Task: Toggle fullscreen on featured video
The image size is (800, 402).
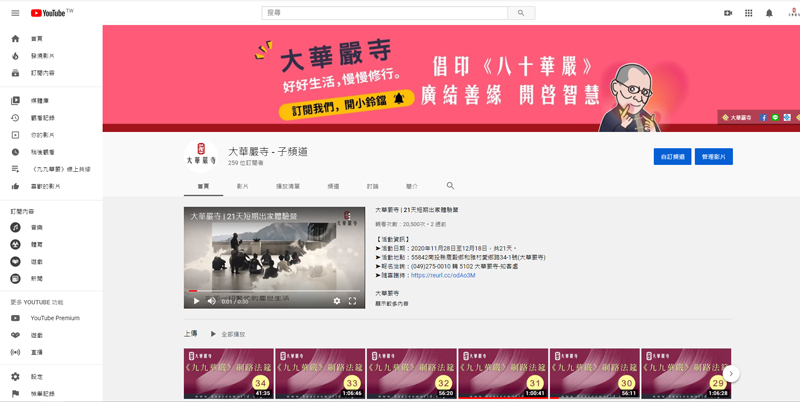Action: coord(352,301)
